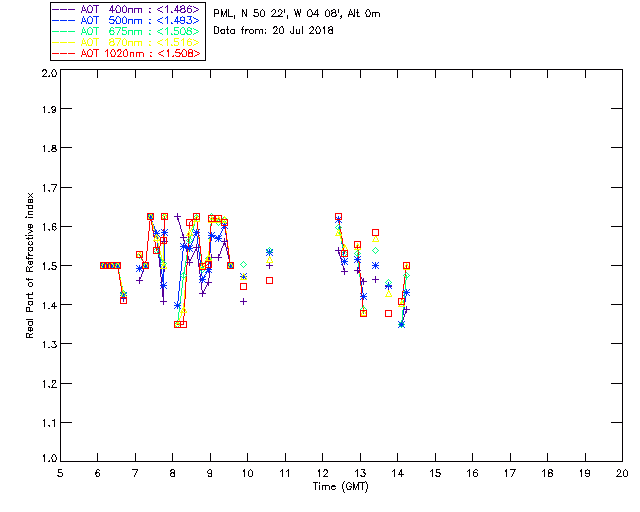
Task: Click the 1.5 y-axis tick label
Action: pos(49,266)
